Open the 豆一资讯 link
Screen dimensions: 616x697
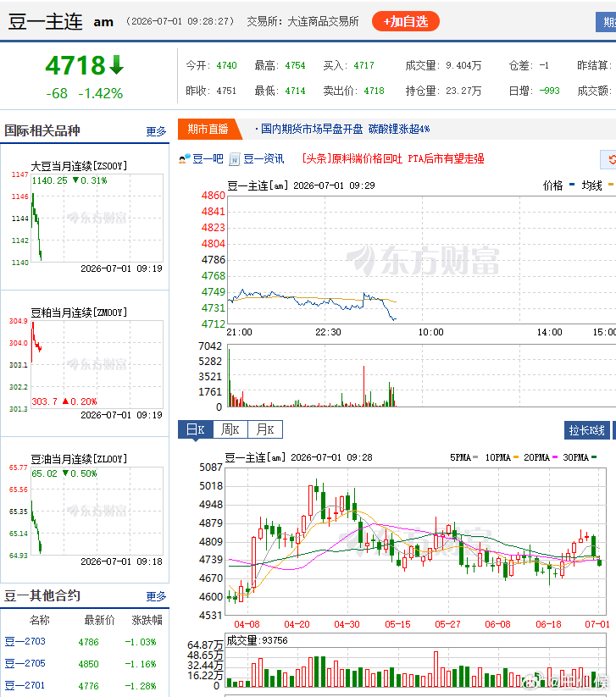[264, 158]
